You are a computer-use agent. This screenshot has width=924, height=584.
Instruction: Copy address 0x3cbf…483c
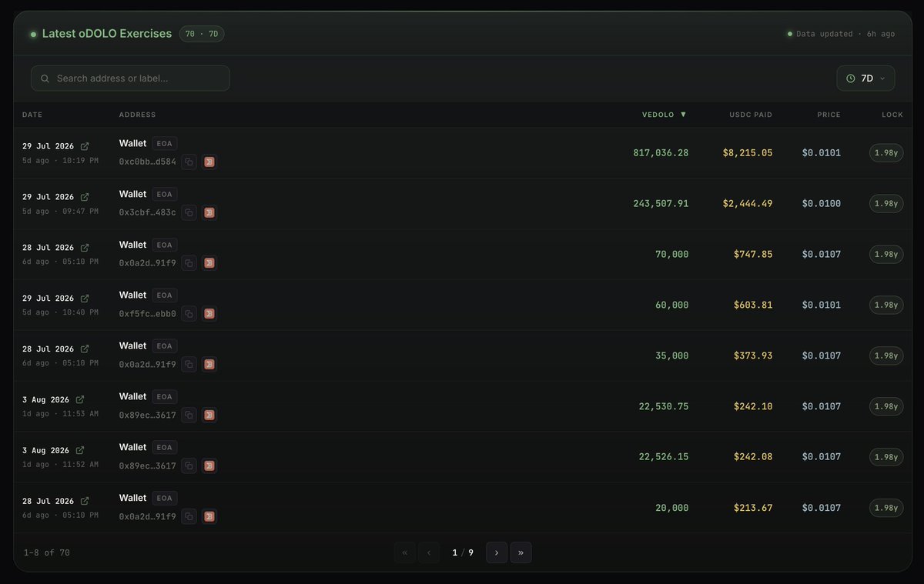click(x=189, y=212)
